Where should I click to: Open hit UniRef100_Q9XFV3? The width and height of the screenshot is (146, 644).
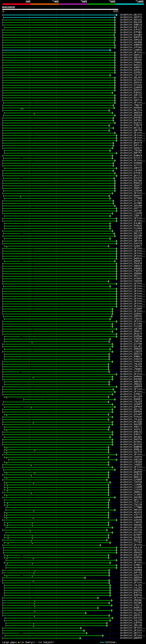click(131, 17)
